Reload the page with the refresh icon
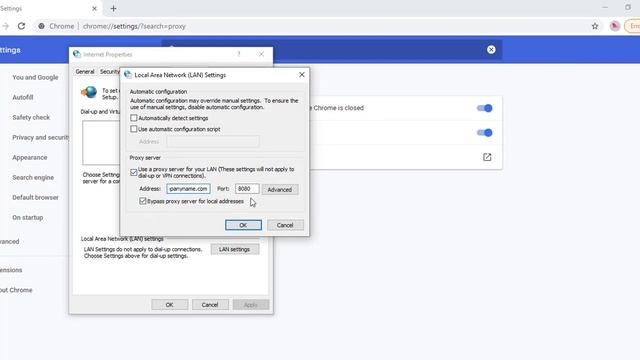 [21, 26]
